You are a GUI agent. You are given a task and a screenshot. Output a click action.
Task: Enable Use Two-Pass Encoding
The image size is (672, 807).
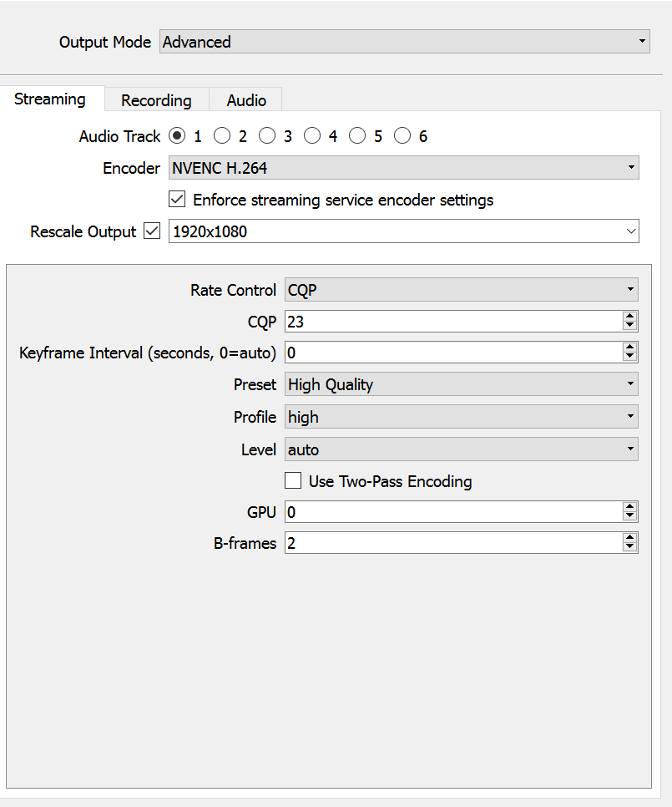coord(293,480)
